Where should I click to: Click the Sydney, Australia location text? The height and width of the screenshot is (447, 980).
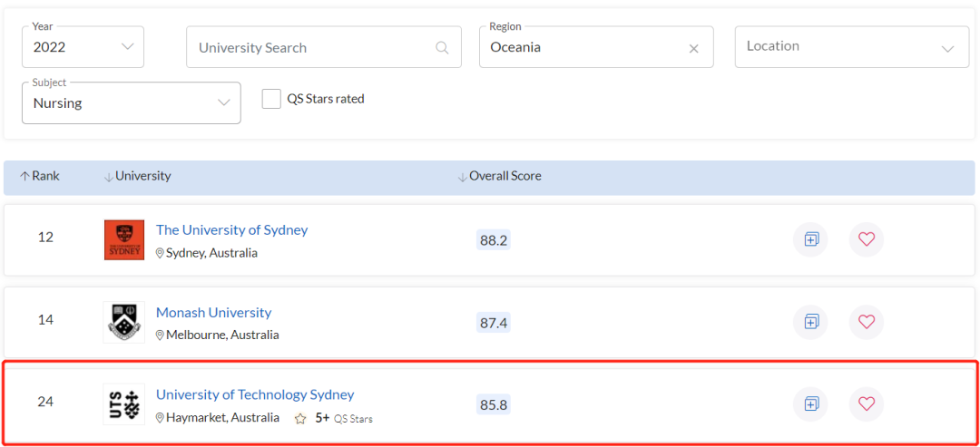pyautogui.click(x=211, y=253)
